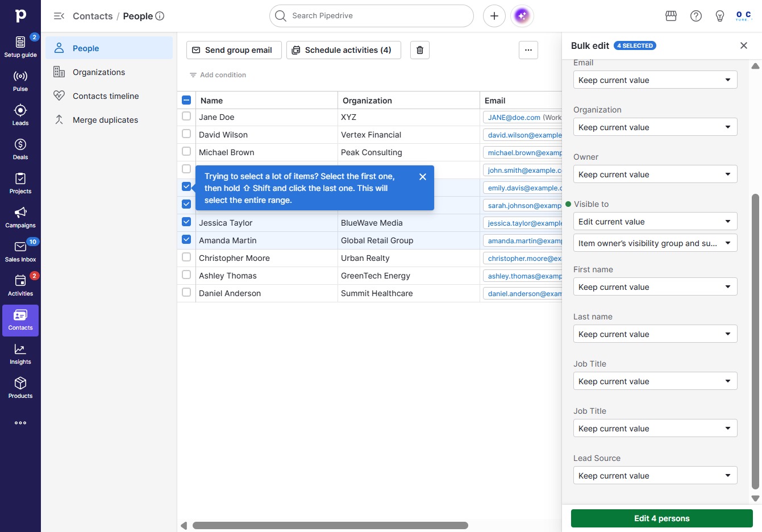Image resolution: width=762 pixels, height=532 pixels.
Task: Go to Leads in the sidebar
Action: tap(20, 115)
